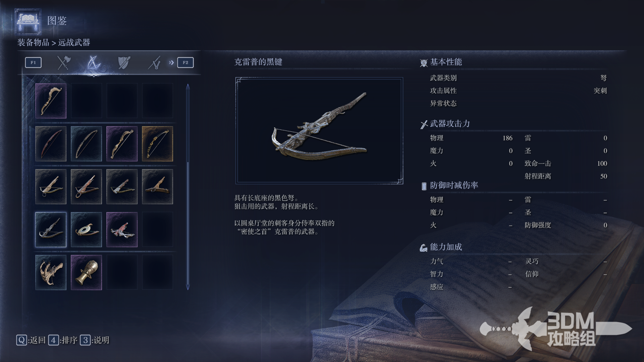
Task: Pick the round ring-shaped crossbow icon
Action: click(x=86, y=230)
